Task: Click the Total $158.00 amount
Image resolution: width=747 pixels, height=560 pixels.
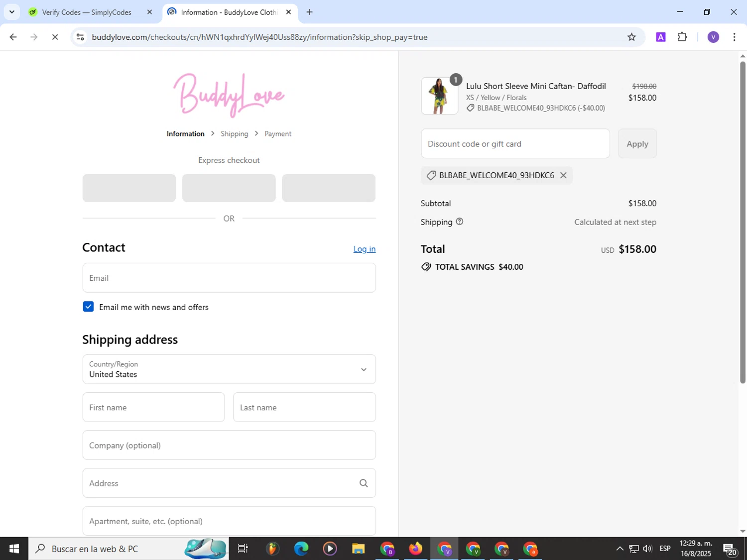Action: pyautogui.click(x=637, y=249)
